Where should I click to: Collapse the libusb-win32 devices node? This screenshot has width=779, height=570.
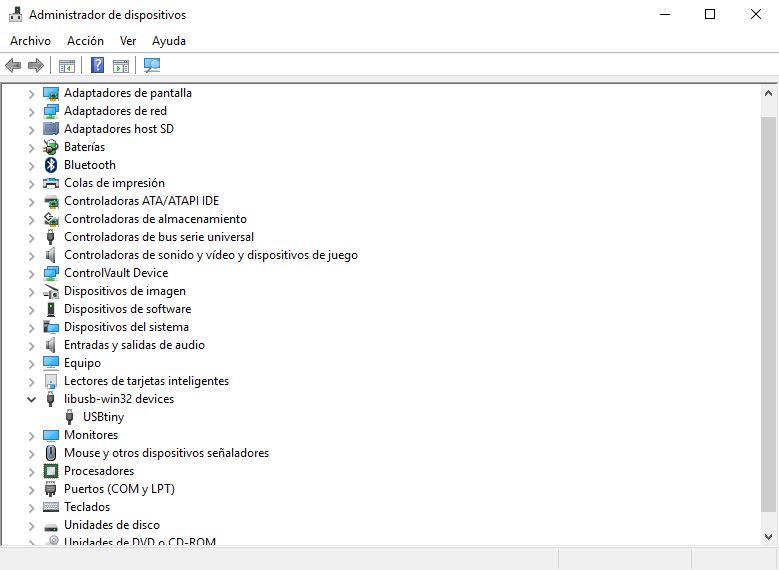coord(31,399)
